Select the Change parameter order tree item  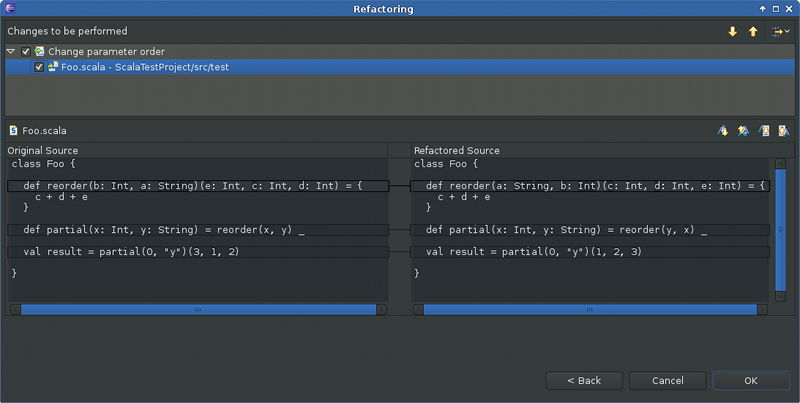[x=106, y=51]
